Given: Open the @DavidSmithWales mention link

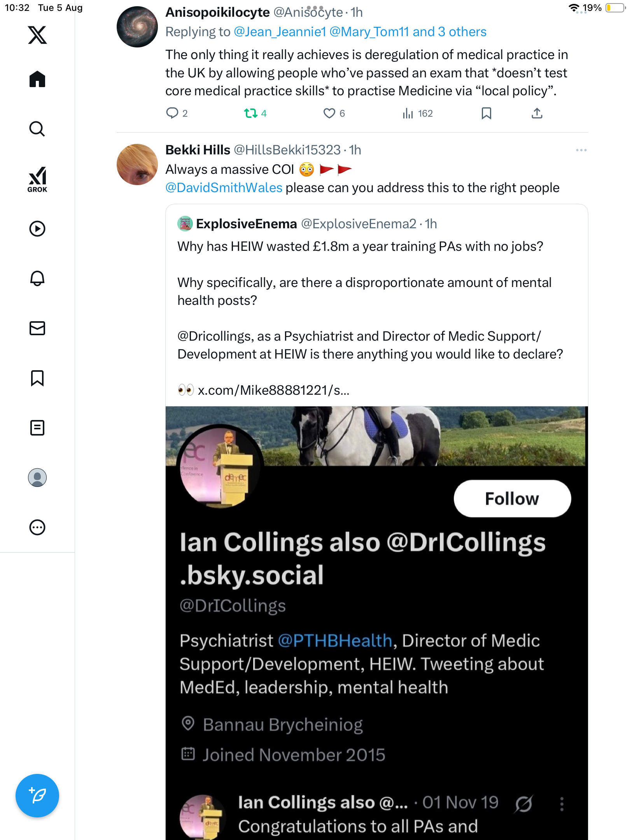Looking at the screenshot, I should click(x=224, y=188).
